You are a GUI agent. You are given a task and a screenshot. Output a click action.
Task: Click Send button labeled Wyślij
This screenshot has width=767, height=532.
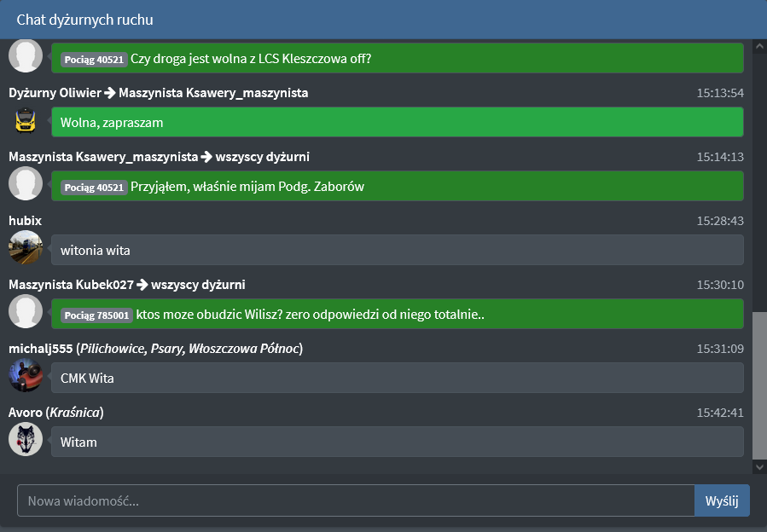[x=722, y=500]
